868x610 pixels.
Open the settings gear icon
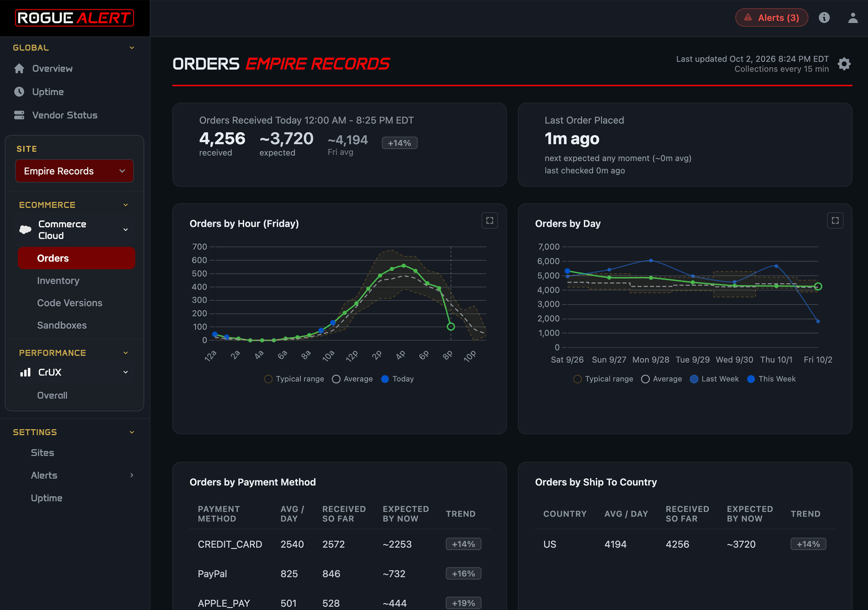pyautogui.click(x=844, y=64)
